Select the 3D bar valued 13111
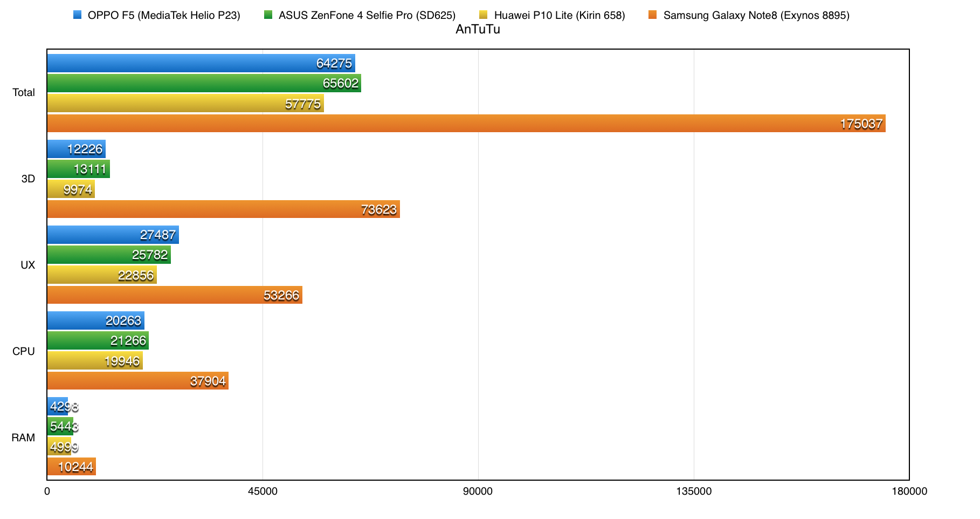 [x=79, y=169]
